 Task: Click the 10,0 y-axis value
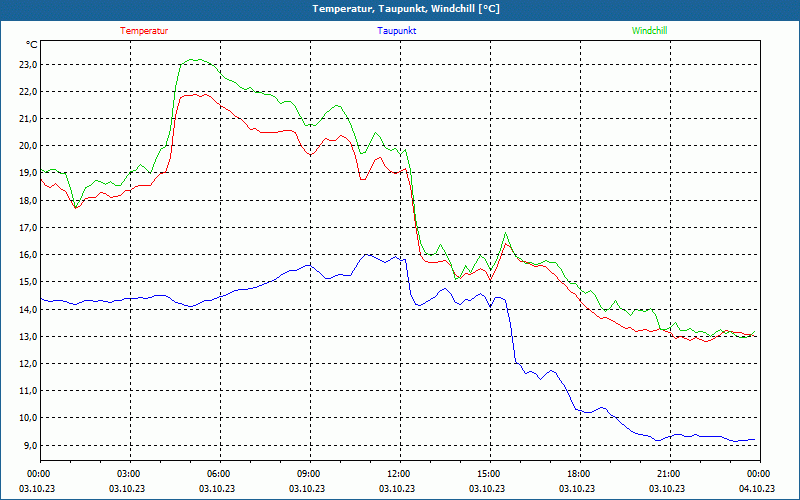click(28, 418)
